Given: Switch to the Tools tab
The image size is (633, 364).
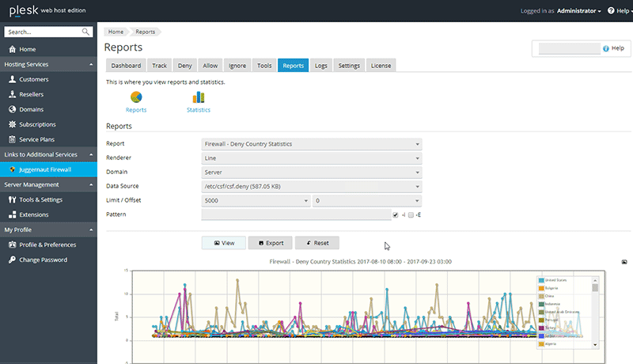Looking at the screenshot, I should (x=264, y=66).
